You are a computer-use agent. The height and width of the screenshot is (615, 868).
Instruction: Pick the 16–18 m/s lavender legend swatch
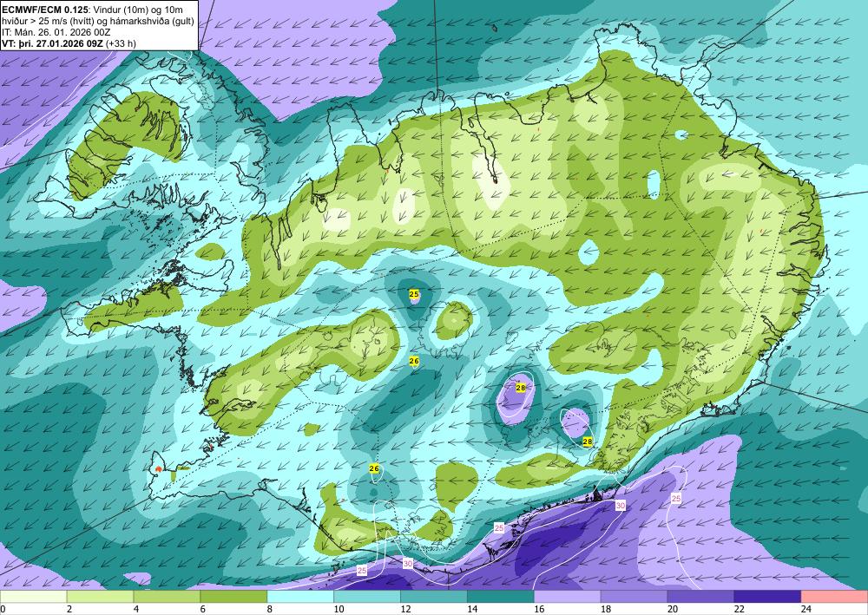[x=568, y=597]
